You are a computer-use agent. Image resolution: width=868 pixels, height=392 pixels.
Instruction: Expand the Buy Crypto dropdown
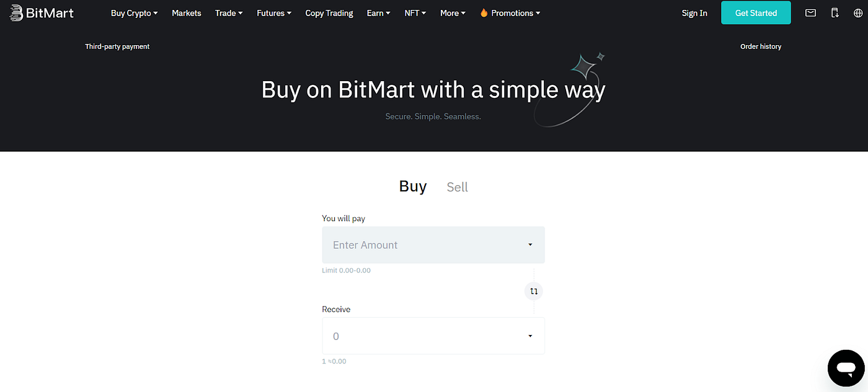134,12
